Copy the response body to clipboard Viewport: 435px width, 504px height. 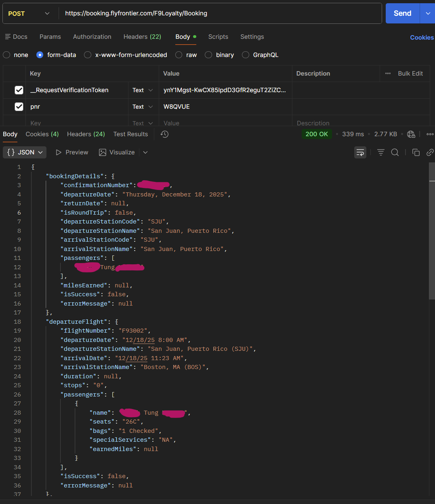(416, 152)
